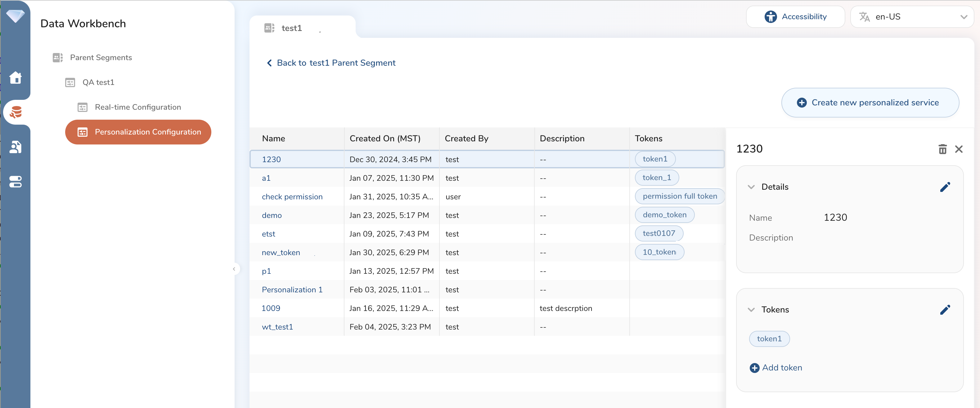
Task: Click the audience profile search sidebar icon
Action: pyautogui.click(x=15, y=147)
